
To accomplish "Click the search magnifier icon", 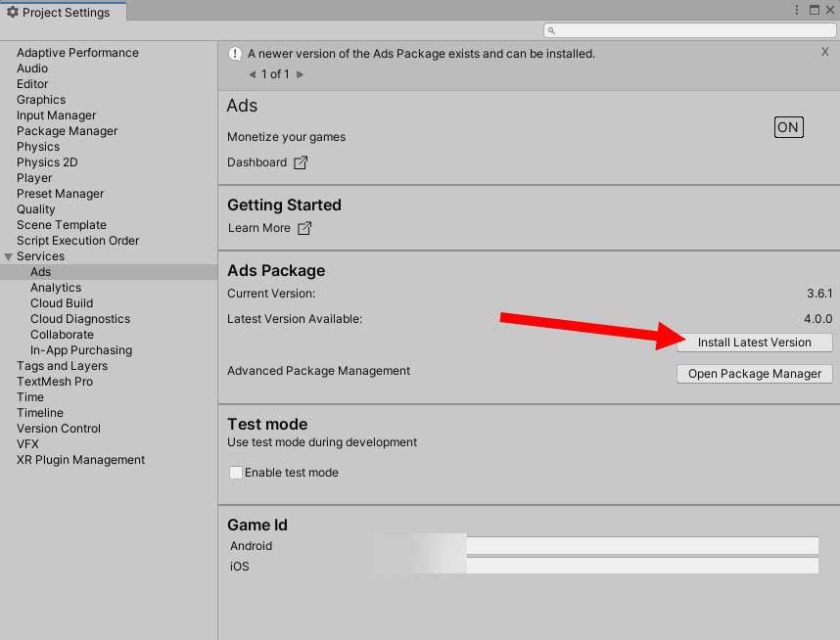I will pos(551,30).
